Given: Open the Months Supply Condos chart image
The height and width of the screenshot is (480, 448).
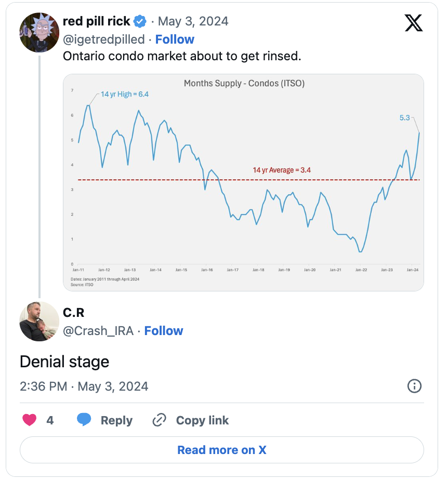Looking at the screenshot, I should pos(243,182).
